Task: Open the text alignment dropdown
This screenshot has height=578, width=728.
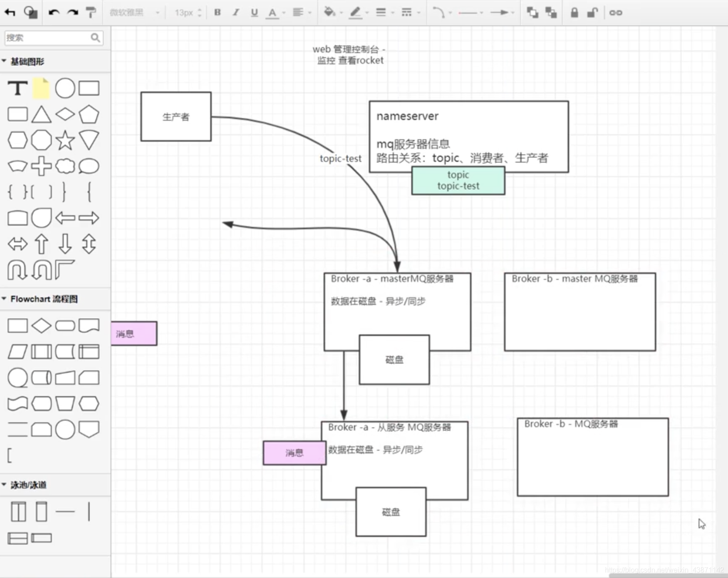Action: click(301, 12)
